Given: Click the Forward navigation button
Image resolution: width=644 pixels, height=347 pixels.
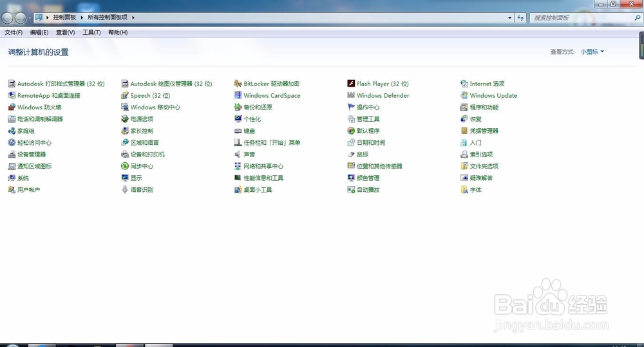Looking at the screenshot, I should click(20, 17).
